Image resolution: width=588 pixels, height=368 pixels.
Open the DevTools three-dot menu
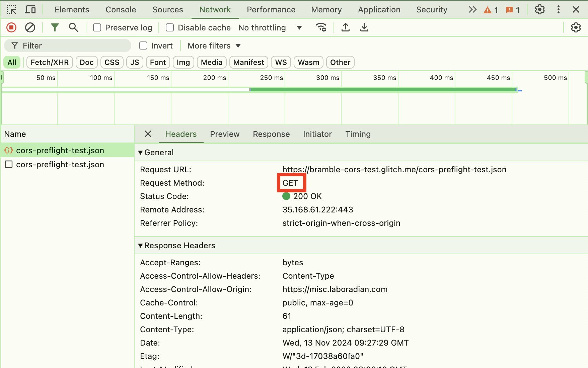pos(558,9)
